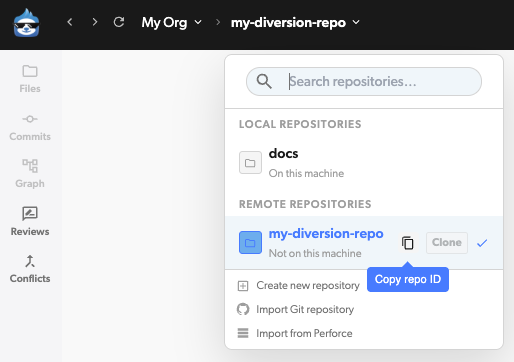The width and height of the screenshot is (514, 362).
Task: Click the plus icon for new repository
Action: tap(243, 286)
